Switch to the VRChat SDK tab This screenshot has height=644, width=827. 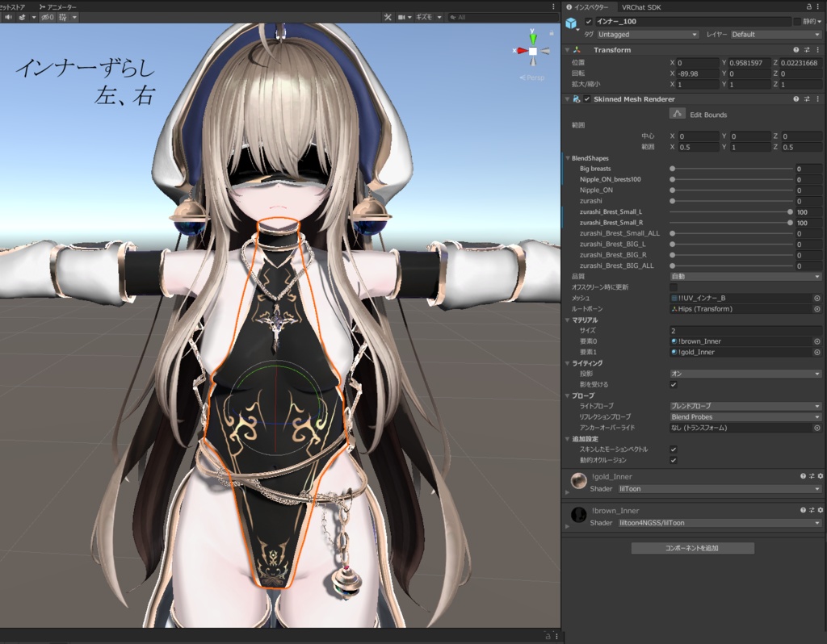[x=640, y=6]
